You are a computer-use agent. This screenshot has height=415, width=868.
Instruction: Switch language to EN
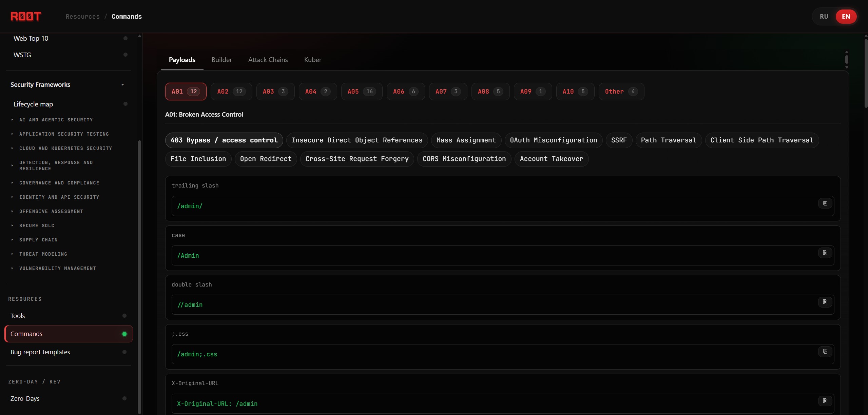(x=846, y=17)
